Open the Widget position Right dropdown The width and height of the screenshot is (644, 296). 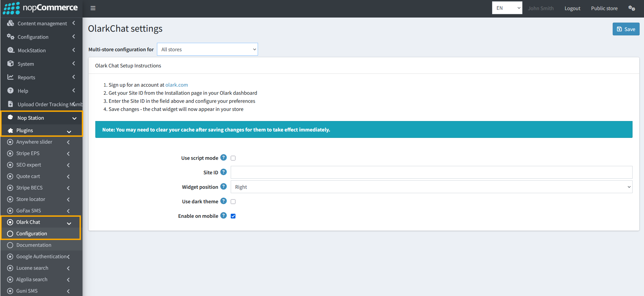[431, 187]
